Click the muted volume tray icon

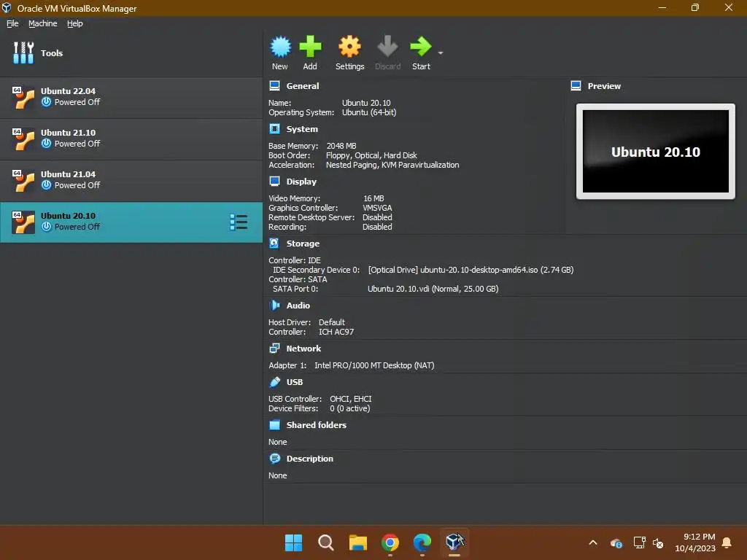coord(658,542)
